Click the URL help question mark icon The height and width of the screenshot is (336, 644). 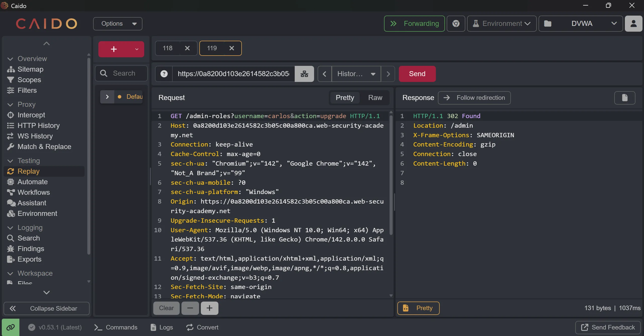click(164, 74)
